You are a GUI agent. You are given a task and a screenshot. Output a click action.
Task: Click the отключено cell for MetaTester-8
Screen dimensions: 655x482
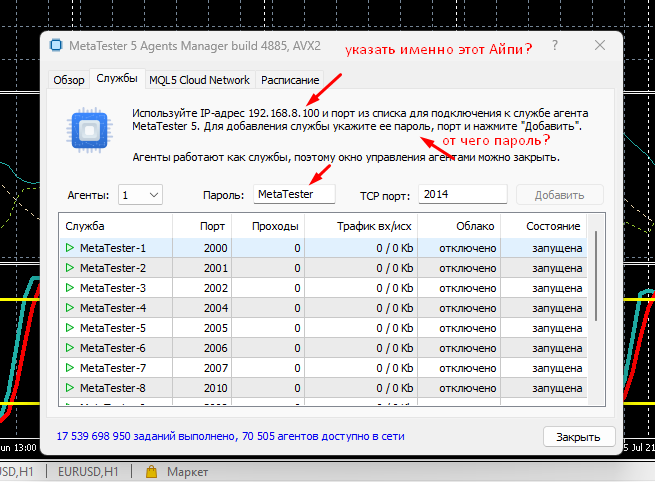467,389
